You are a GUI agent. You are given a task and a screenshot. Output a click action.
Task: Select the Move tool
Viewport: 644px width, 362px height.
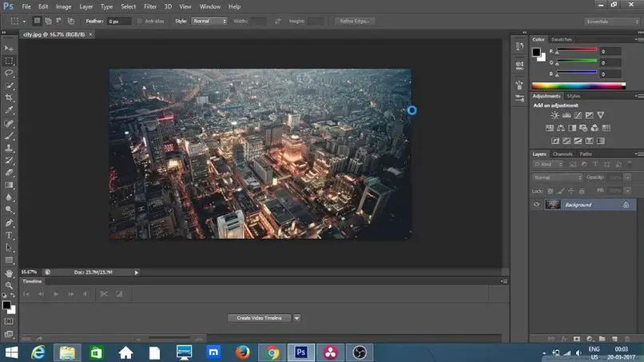click(x=10, y=49)
